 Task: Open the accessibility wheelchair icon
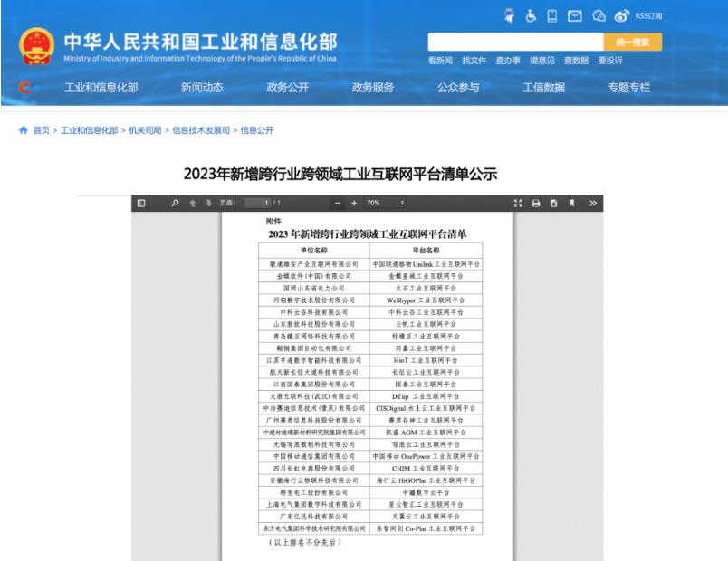[x=531, y=16]
